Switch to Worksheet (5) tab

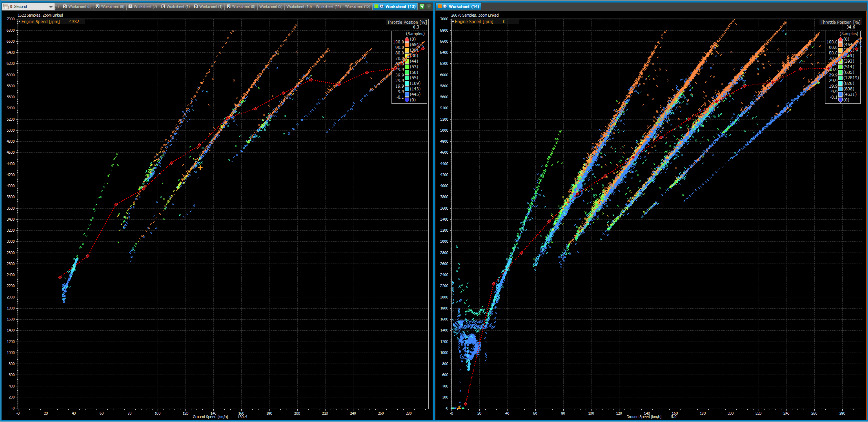click(77, 6)
